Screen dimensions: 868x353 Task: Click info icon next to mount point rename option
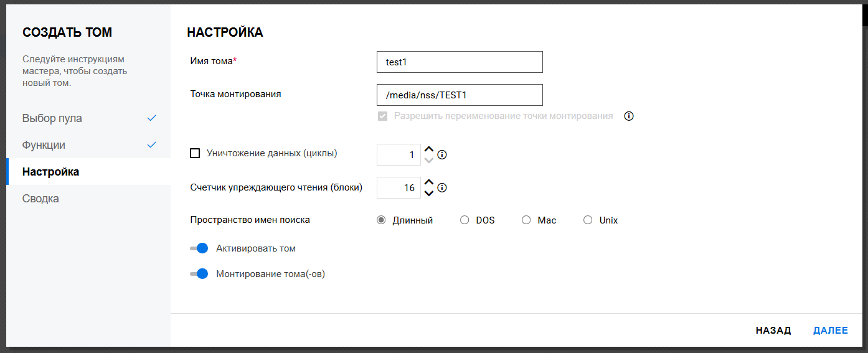[629, 116]
